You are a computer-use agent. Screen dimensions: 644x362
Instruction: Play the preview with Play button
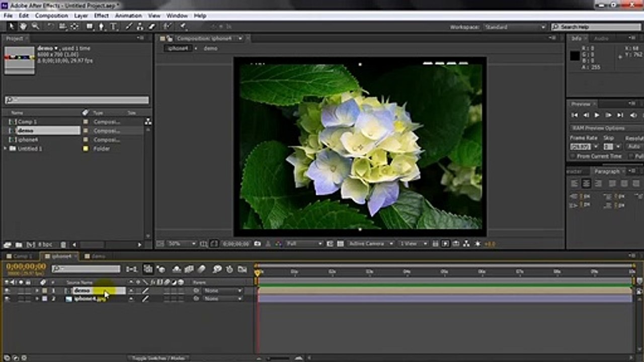[x=597, y=116]
